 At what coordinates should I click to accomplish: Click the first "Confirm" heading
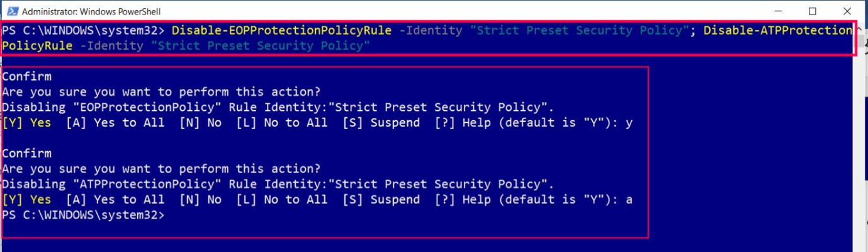click(x=26, y=77)
